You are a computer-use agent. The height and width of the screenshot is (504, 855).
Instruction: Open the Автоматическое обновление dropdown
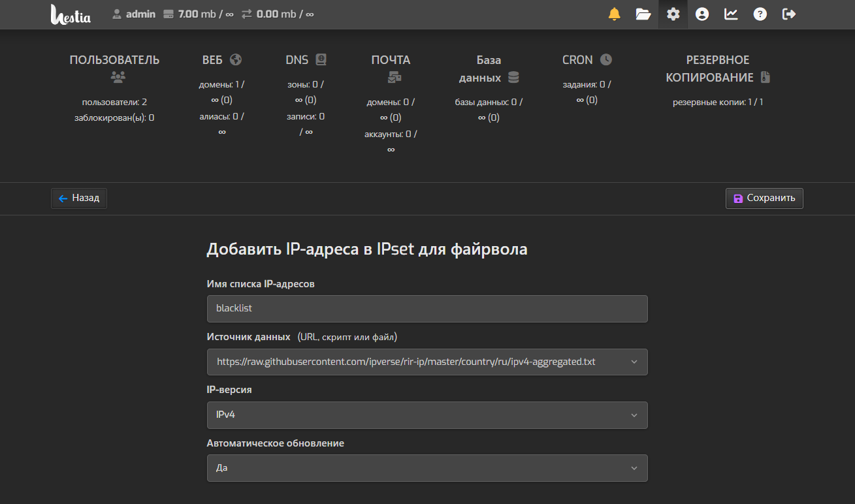click(427, 468)
